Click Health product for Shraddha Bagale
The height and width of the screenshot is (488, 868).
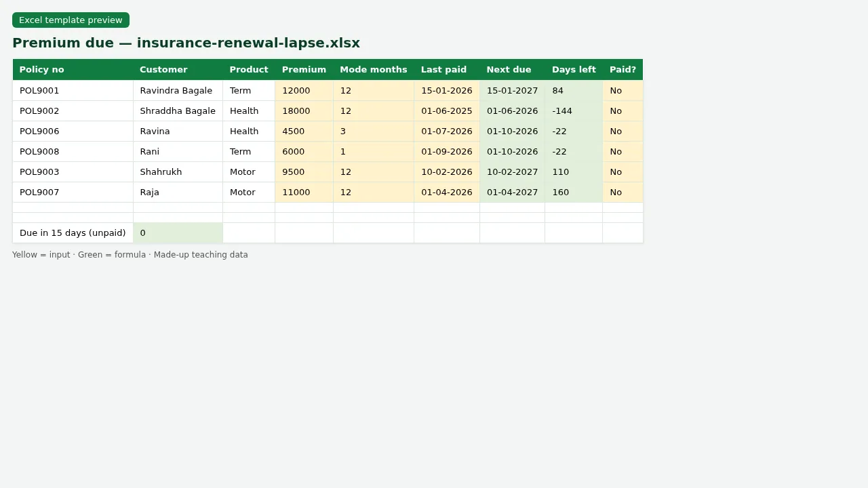(249, 111)
